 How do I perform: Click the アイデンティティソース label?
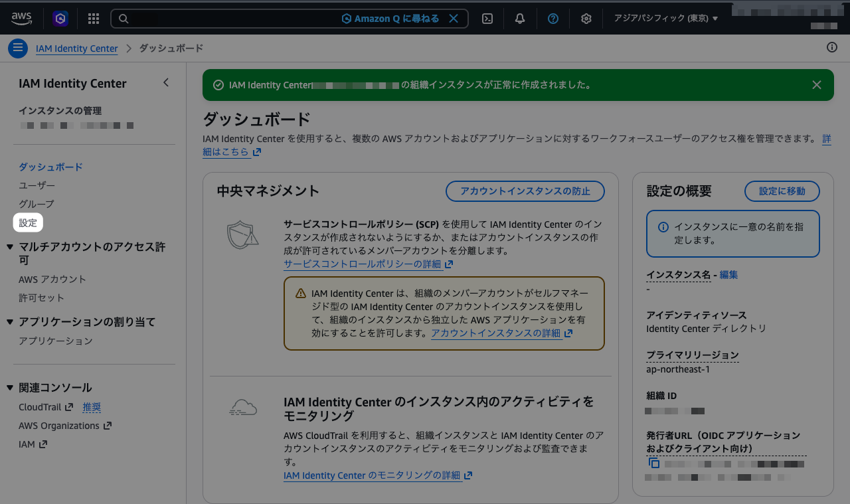(697, 315)
